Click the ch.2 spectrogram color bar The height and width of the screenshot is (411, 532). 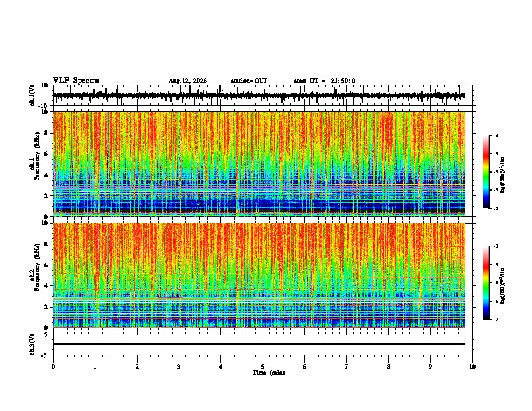[x=486, y=283]
